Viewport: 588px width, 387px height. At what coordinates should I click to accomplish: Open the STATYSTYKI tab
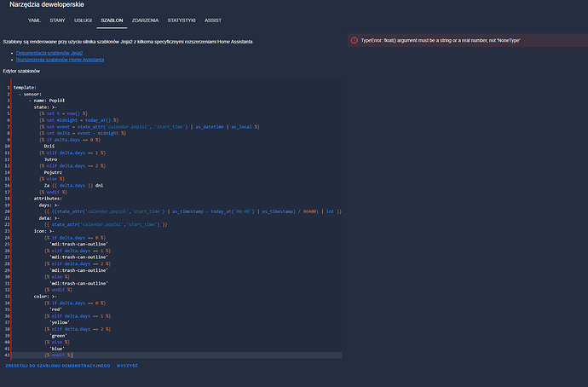coord(182,20)
